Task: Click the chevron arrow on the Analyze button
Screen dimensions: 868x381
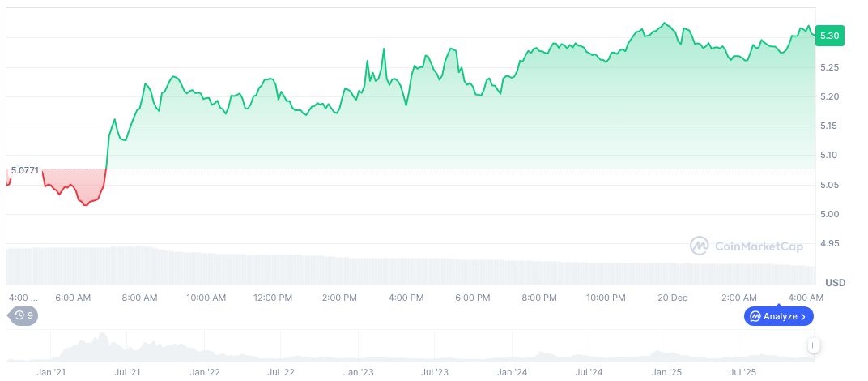Action: [803, 316]
